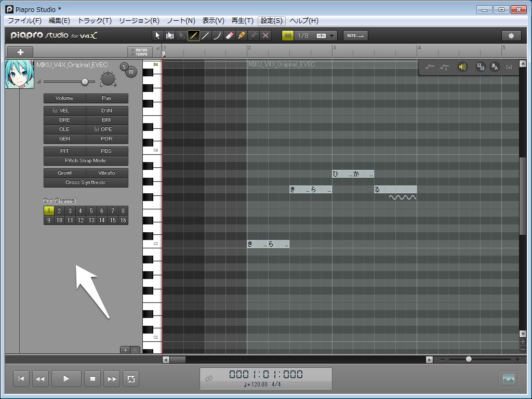This screenshot has height=399, width=532.
Task: Click the track pan knob
Action: (x=108, y=79)
